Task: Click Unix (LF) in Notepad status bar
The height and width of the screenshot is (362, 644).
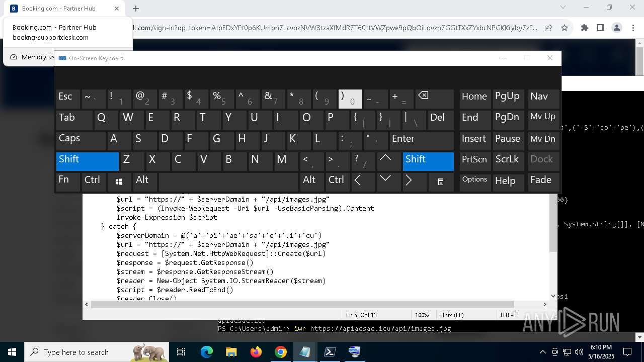Action: pyautogui.click(x=452, y=315)
